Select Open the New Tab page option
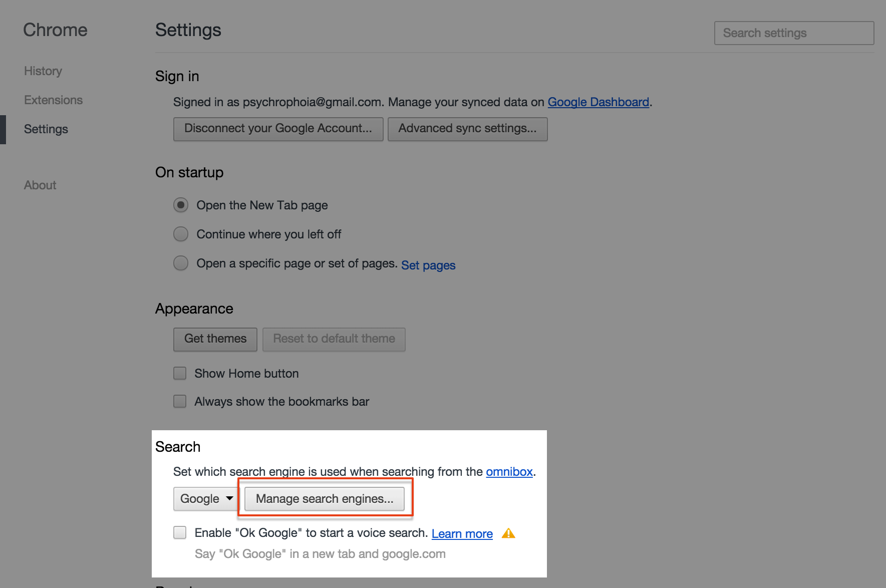Viewport: 886px width, 588px height. pos(181,205)
